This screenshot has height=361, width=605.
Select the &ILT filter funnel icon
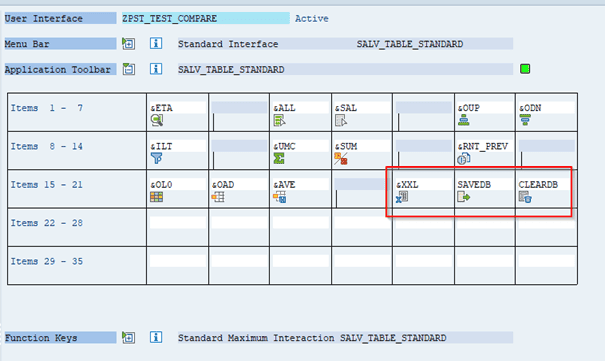point(156,159)
